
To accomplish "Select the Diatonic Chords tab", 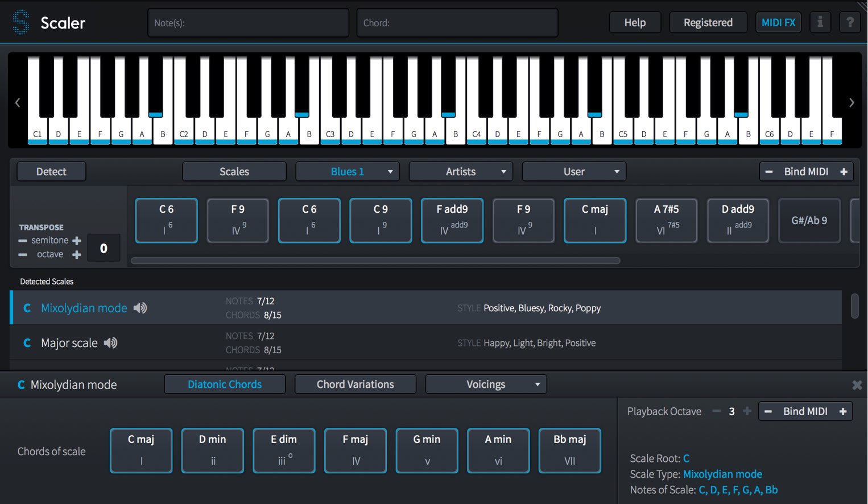I will point(225,385).
